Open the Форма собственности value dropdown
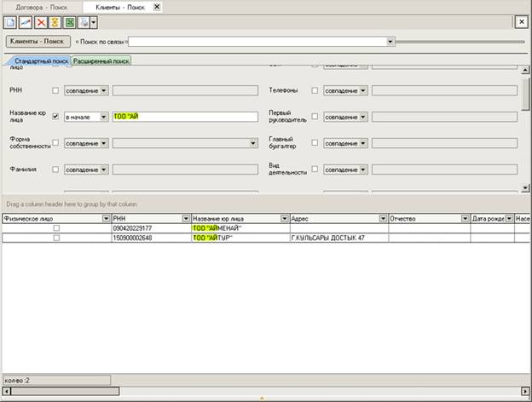This screenshot has width=532, height=402. [253, 143]
